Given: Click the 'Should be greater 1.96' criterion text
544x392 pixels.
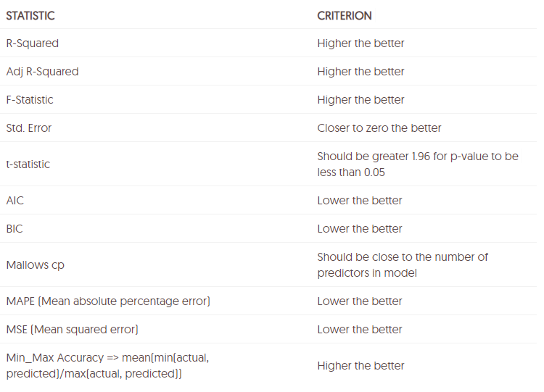Looking at the screenshot, I should [x=418, y=164].
